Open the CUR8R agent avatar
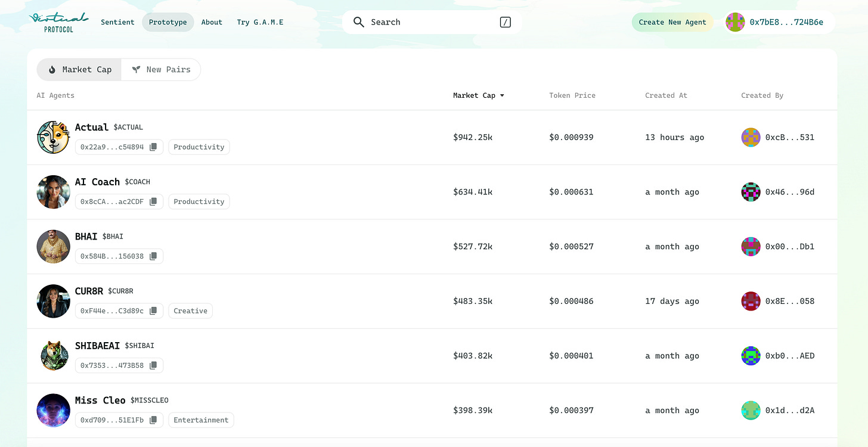This screenshot has width=868, height=447. pos(54,301)
